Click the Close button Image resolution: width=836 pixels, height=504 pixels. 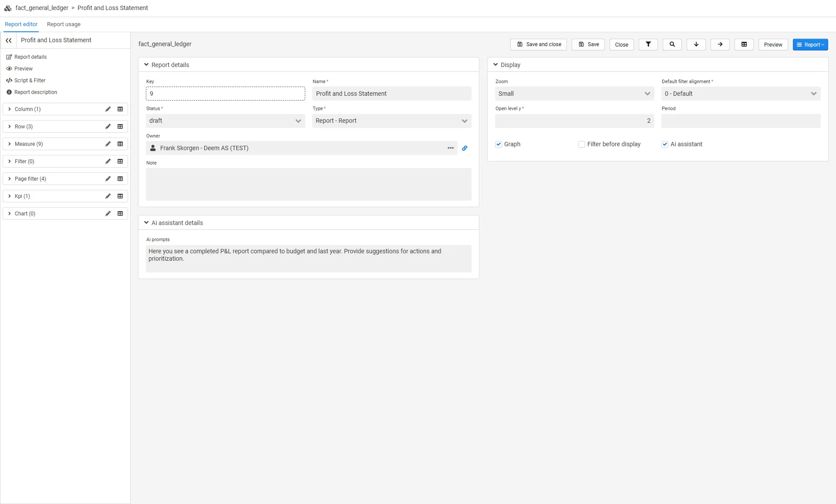621,44
